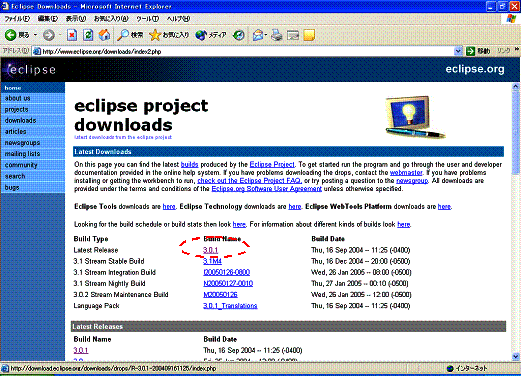Open Eclipse.org Software User Agreement link
The width and height of the screenshot is (523, 377).
267,189
